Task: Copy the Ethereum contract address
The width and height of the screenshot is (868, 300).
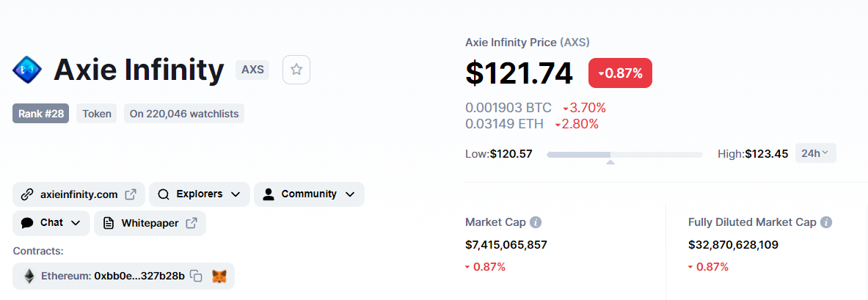Action: pos(196,276)
